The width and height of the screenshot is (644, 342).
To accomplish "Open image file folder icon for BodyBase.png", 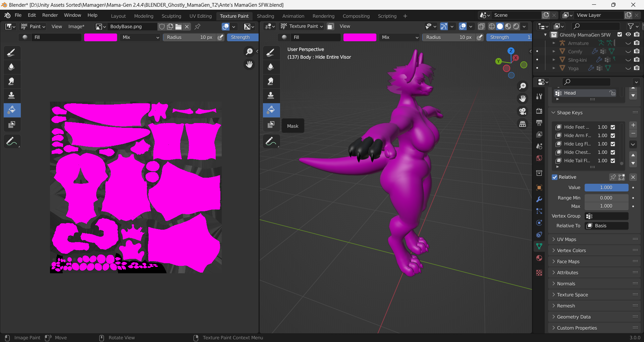I will tap(178, 26).
